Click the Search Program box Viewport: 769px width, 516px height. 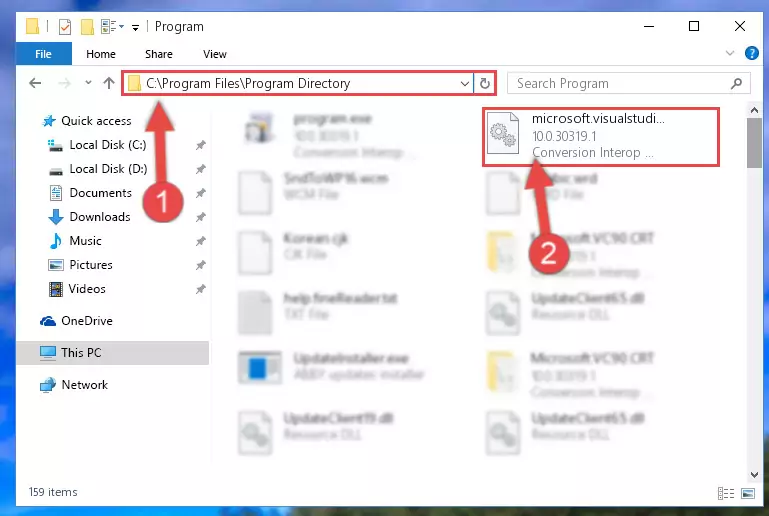(628, 83)
